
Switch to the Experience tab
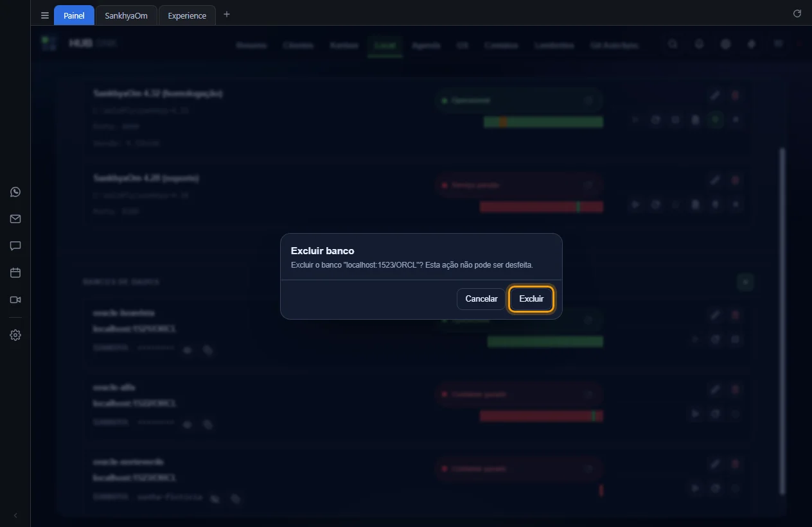click(187, 15)
